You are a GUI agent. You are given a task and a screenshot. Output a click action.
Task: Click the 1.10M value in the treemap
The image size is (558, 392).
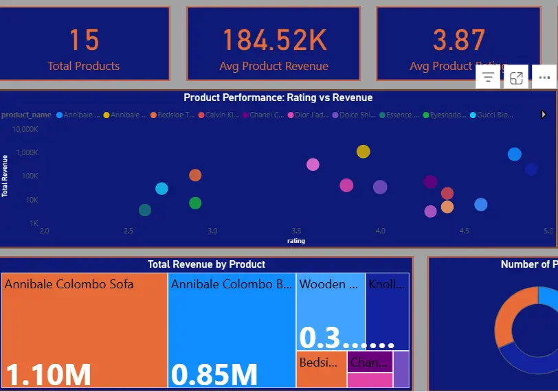(x=48, y=374)
